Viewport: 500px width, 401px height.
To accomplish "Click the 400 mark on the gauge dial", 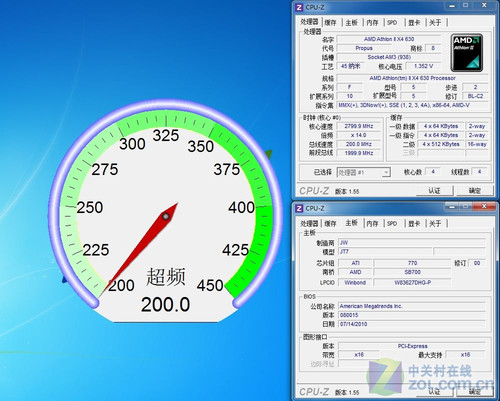I will coord(241,207).
